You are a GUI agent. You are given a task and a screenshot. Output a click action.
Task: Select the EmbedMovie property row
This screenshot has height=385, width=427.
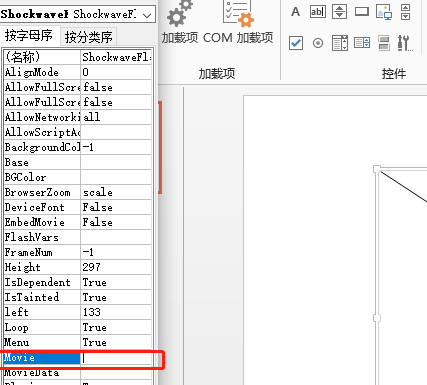click(78, 222)
